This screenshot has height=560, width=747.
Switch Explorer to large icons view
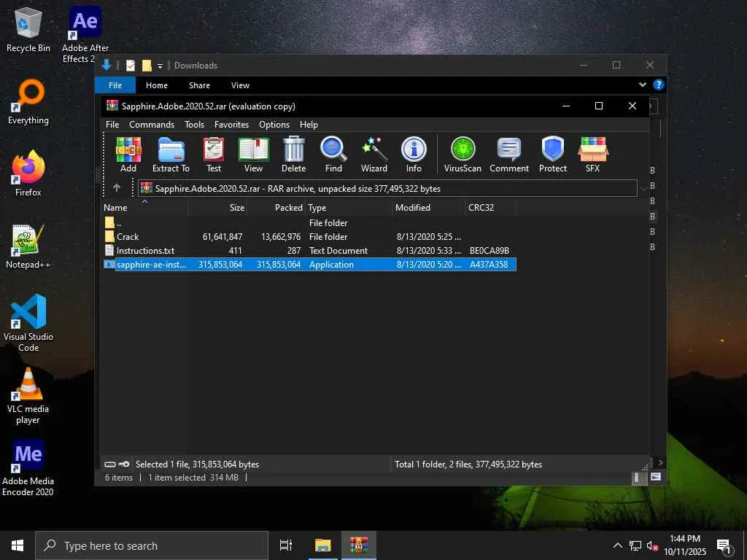(x=656, y=477)
